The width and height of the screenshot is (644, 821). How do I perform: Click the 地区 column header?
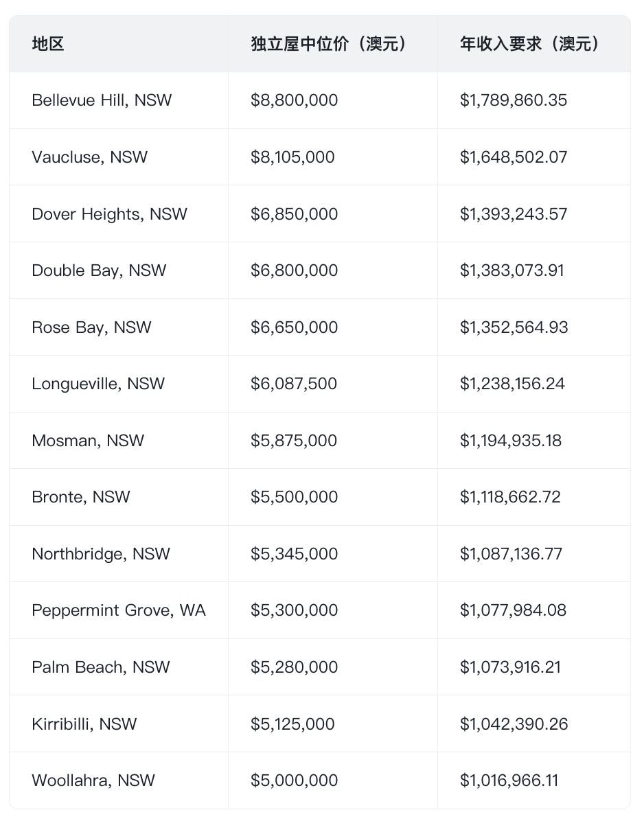[48, 45]
